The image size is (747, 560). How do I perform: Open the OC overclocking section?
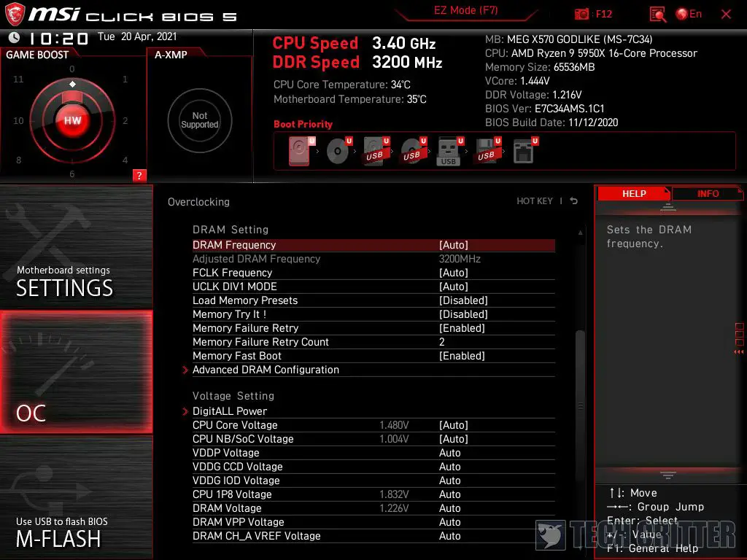[76, 372]
